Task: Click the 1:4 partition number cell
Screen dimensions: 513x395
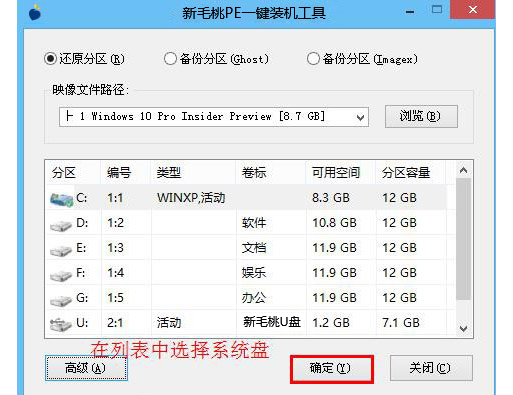Action: pyautogui.click(x=115, y=273)
